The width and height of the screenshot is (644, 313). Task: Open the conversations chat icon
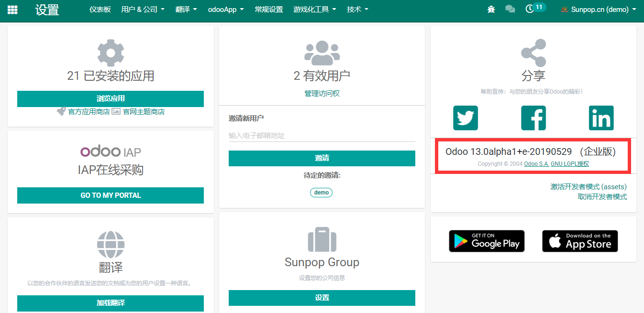510,9
